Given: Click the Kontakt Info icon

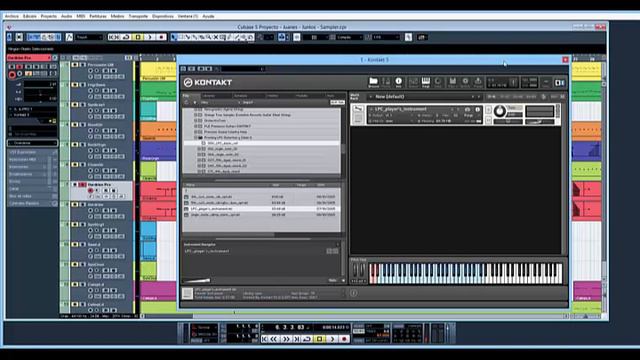Looking at the screenshot, I should pos(398,82).
